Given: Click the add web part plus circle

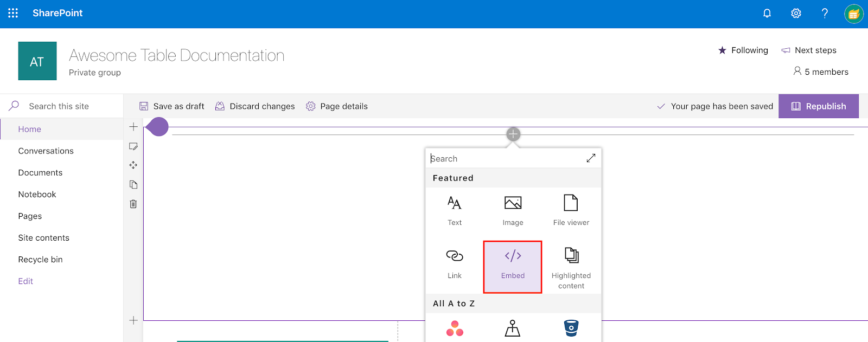Looking at the screenshot, I should (x=513, y=134).
